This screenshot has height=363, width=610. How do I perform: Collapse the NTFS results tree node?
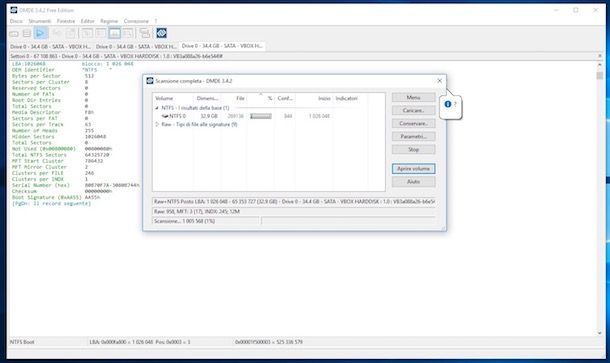pyautogui.click(x=157, y=108)
